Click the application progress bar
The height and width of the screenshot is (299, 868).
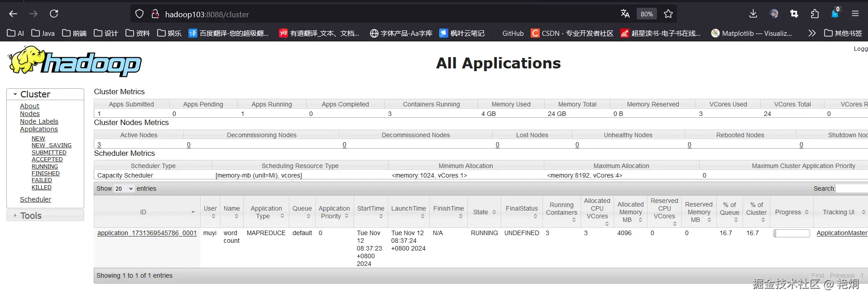pyautogui.click(x=791, y=233)
